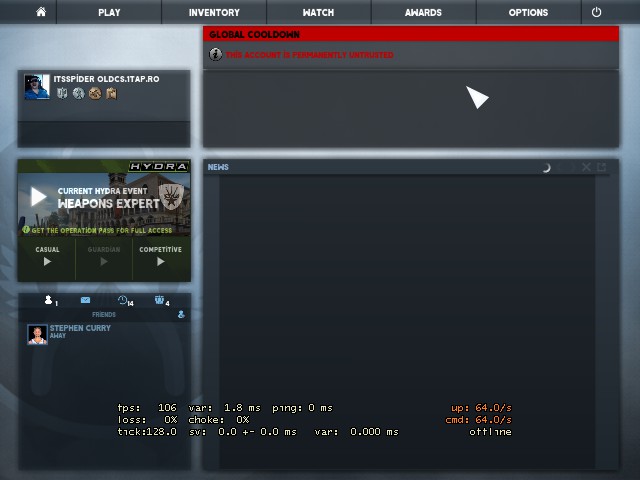
Task: Open the lobbies icon with count 4
Action: [159, 300]
